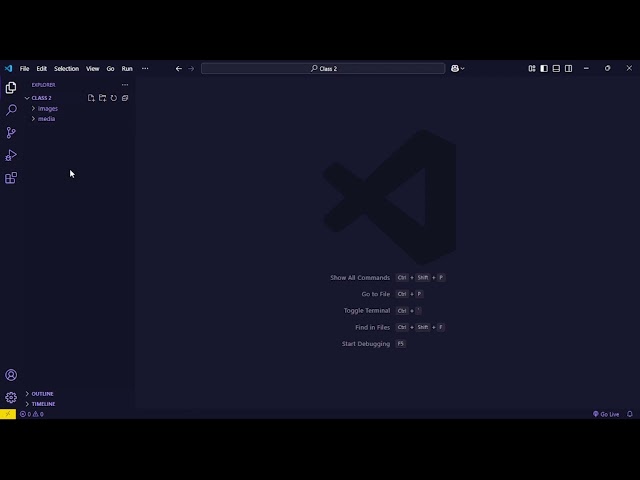Image resolution: width=640 pixels, height=480 pixels.
Task: Show more menu bar items
Action: tap(145, 69)
